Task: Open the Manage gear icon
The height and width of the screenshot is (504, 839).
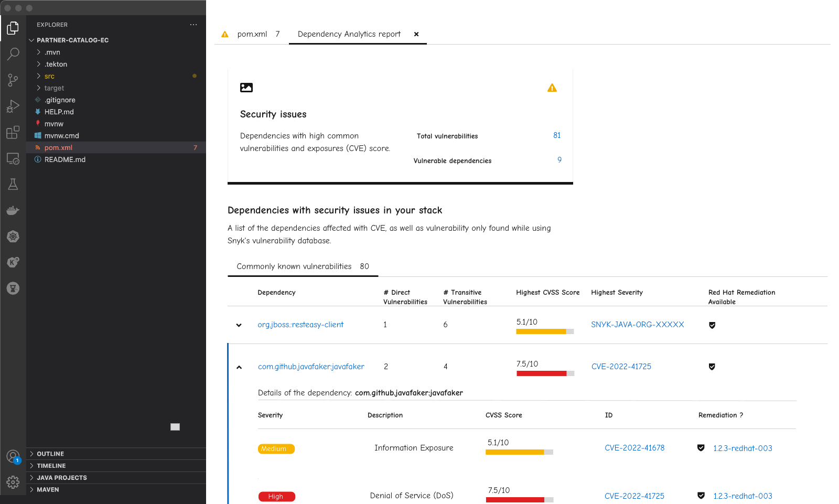Action: pos(13,482)
